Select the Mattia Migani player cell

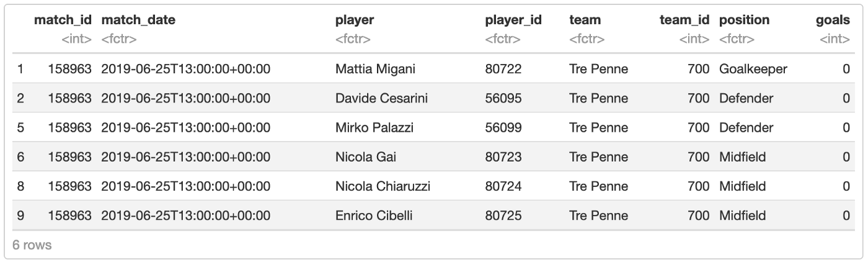click(x=375, y=69)
